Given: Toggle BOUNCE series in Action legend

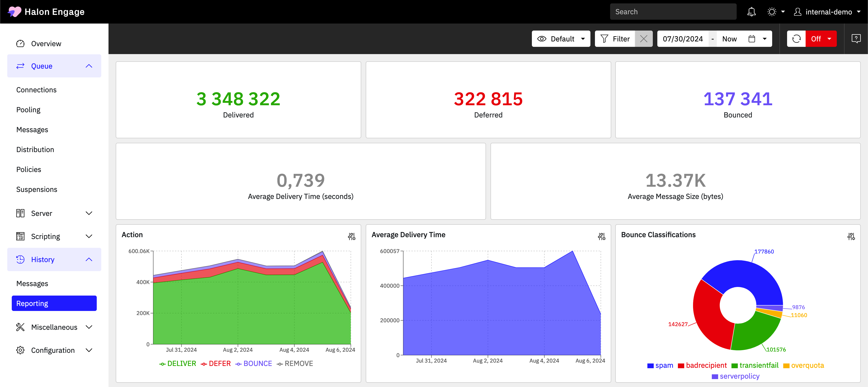Looking at the screenshot, I should coord(254,364).
